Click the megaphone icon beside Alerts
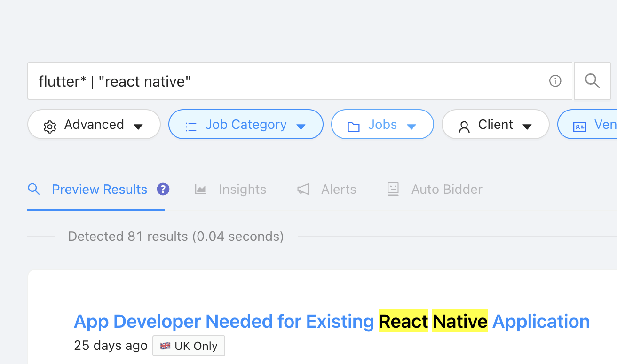617x364 pixels. pos(303,189)
